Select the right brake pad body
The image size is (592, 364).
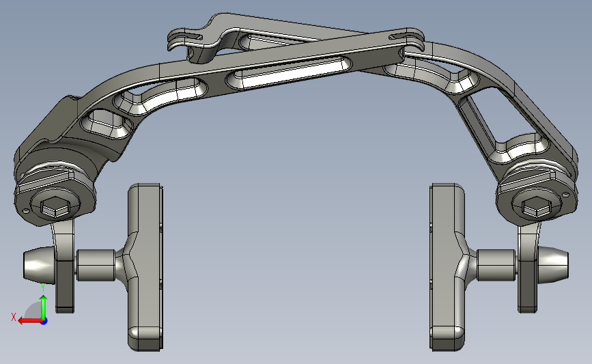point(447,267)
